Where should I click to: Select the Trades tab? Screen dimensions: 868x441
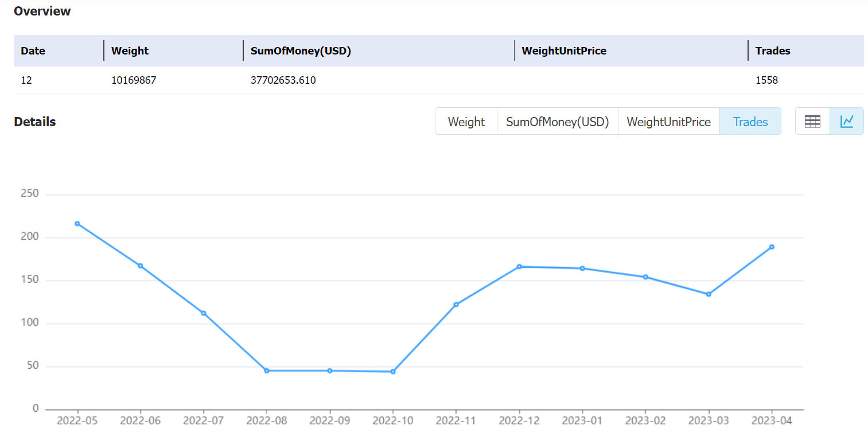pyautogui.click(x=750, y=122)
